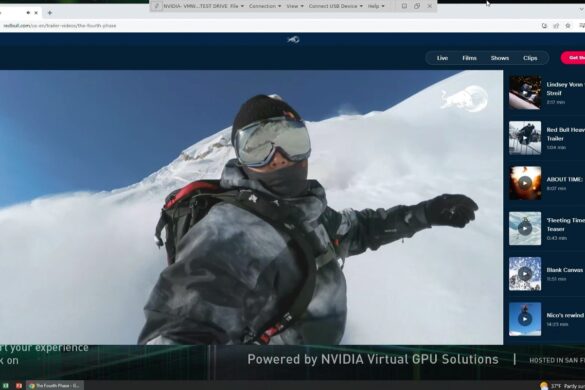Open the weather widget on taskbar
The width and height of the screenshot is (585, 390).
(x=563, y=386)
